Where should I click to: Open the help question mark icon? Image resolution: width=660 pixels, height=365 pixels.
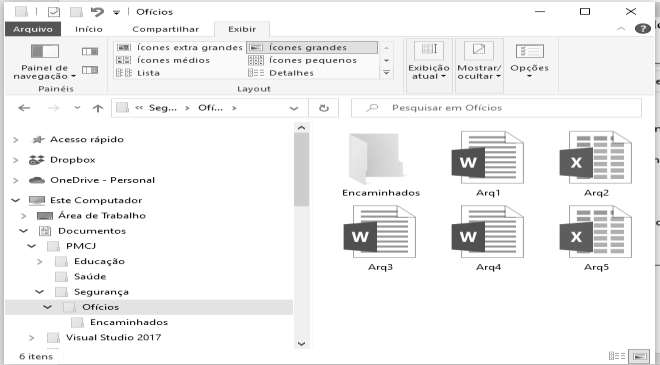point(643,29)
